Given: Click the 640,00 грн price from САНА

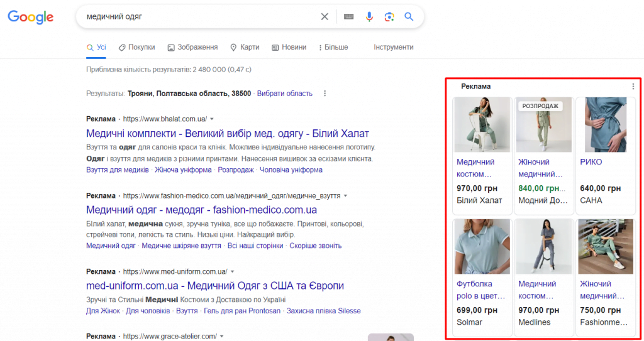Looking at the screenshot, I should tap(601, 188).
